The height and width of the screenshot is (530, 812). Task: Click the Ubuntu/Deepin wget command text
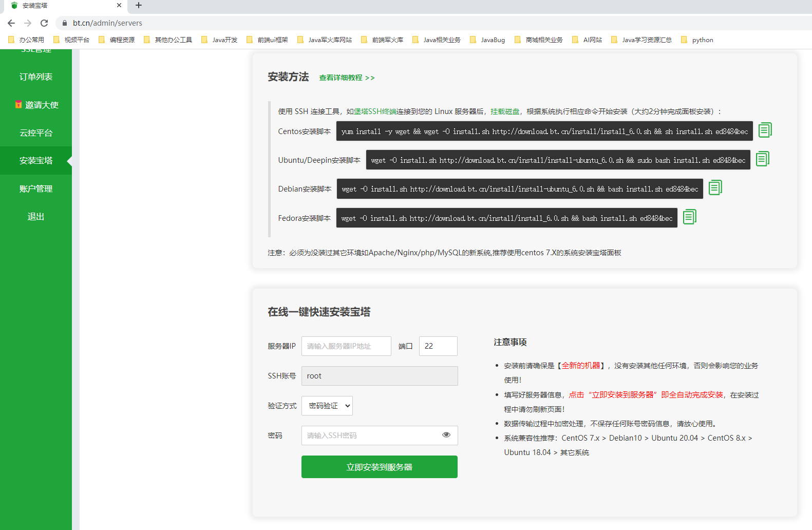[558, 160]
